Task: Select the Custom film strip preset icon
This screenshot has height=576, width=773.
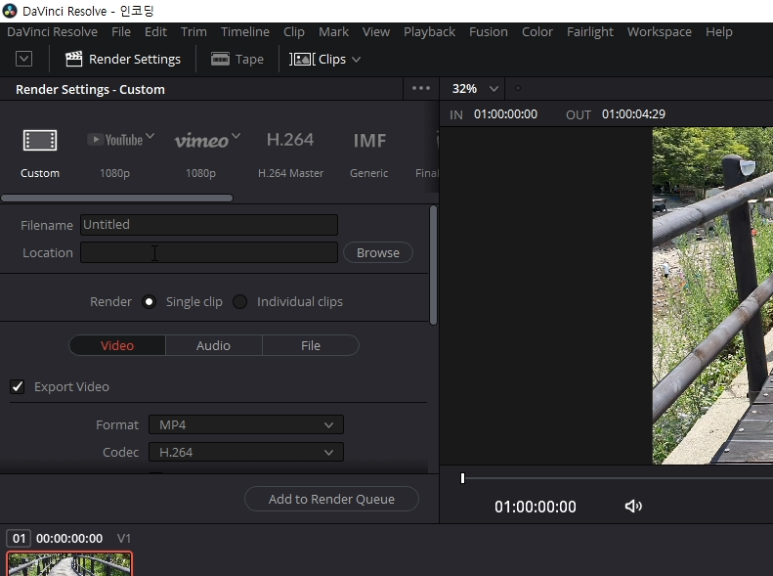Action: click(40, 141)
